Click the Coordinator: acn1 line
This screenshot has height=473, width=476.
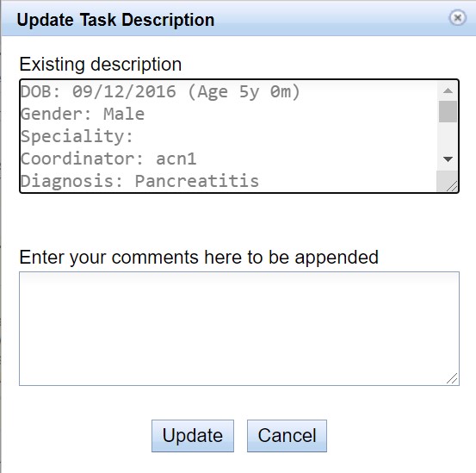click(108, 159)
